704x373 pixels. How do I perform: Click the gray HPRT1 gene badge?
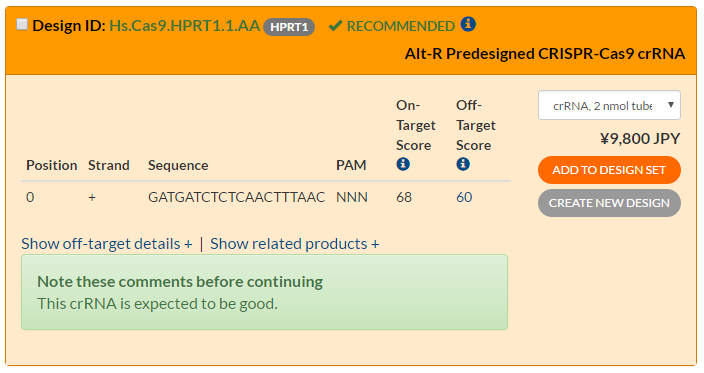click(289, 27)
